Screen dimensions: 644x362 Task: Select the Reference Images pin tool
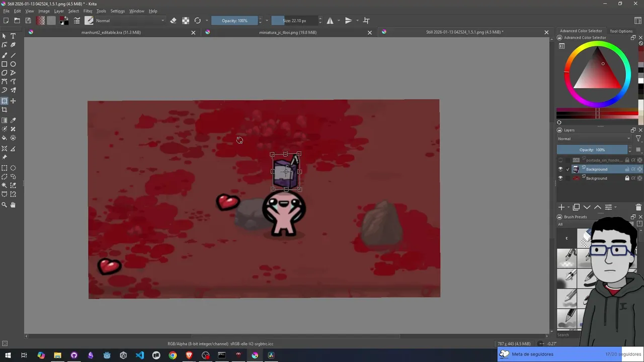5,157
